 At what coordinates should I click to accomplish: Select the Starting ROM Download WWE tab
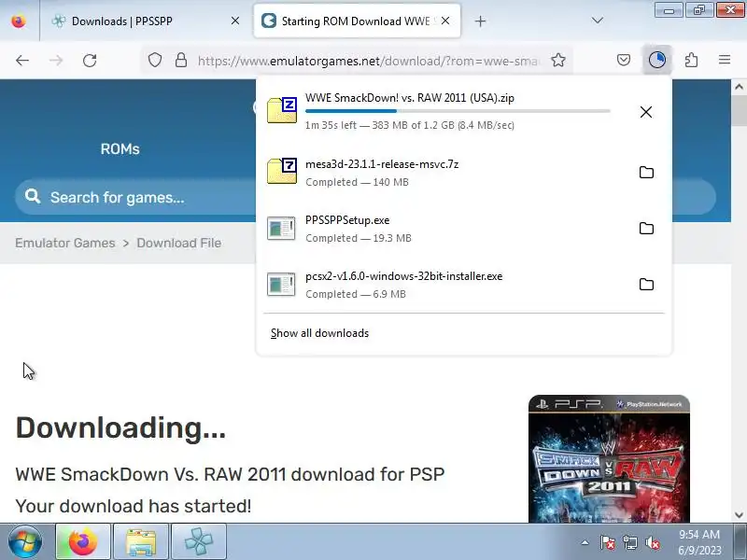point(357,21)
